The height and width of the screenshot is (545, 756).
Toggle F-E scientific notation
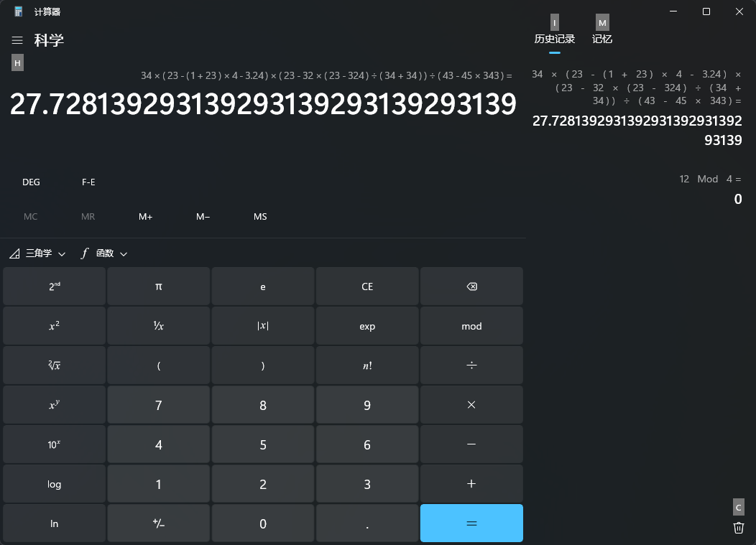[x=88, y=182]
